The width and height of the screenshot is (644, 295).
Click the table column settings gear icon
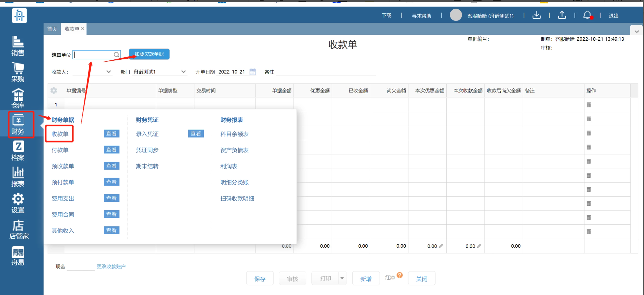[54, 90]
